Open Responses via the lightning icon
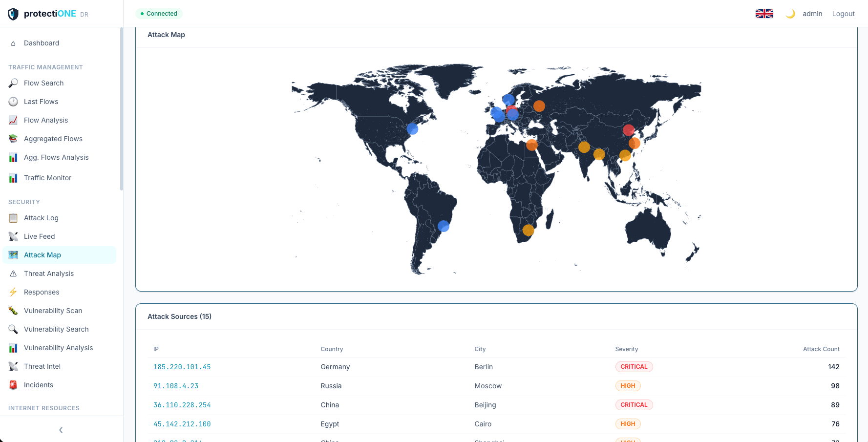 point(13,292)
